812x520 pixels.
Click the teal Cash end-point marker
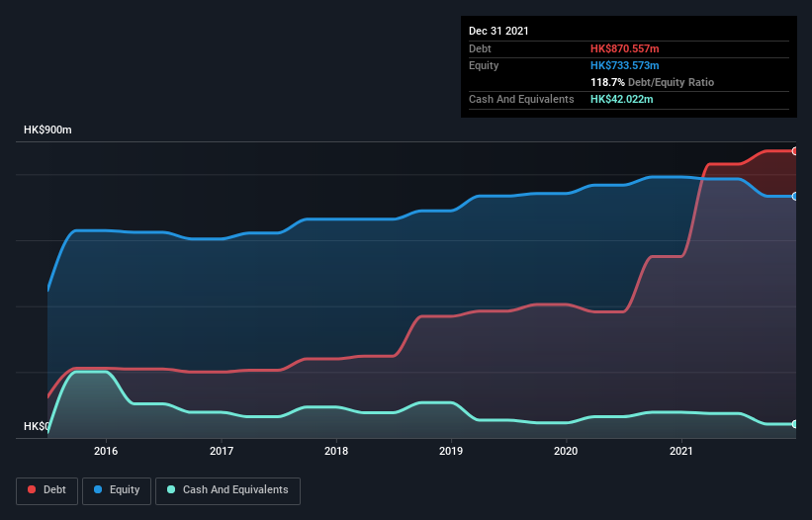coord(795,424)
